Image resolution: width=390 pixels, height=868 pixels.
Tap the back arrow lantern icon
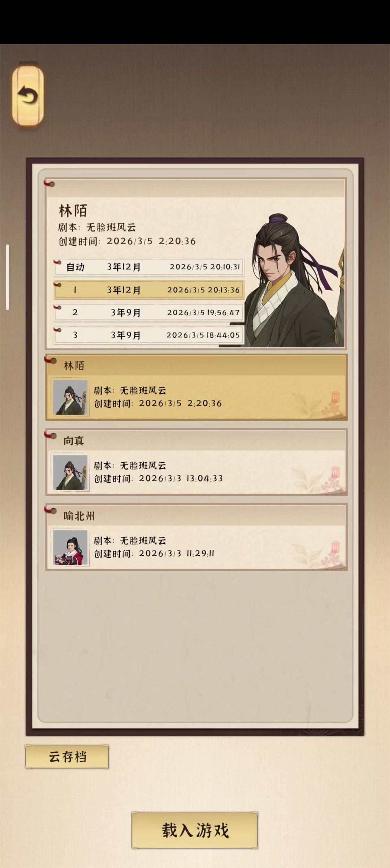(28, 96)
